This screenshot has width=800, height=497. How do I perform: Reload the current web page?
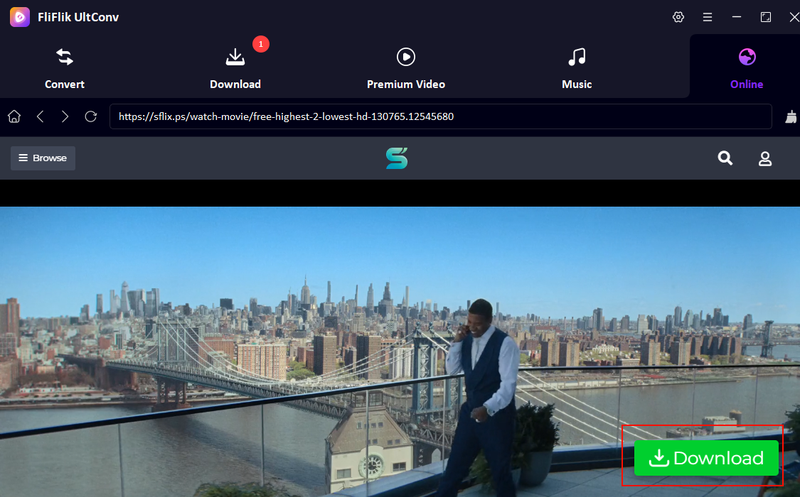click(x=91, y=116)
